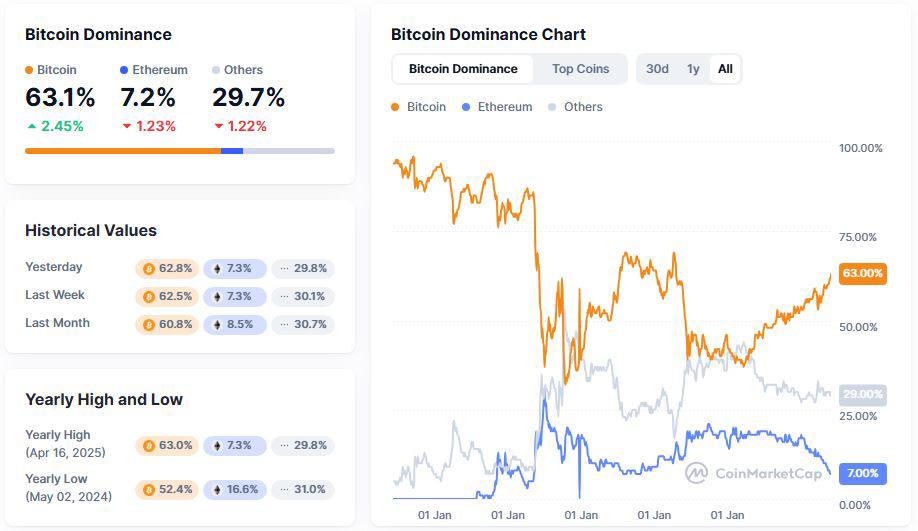Click Ethereum icon in Last Week row
The image size is (918, 531).
point(218,296)
